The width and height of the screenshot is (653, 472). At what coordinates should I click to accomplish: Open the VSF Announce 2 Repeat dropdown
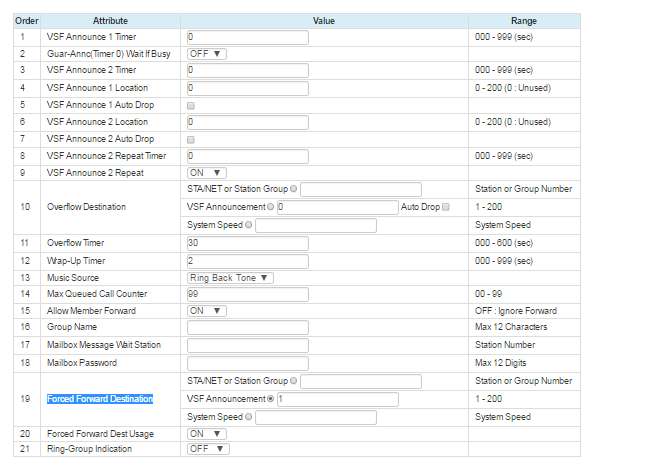[x=207, y=173]
